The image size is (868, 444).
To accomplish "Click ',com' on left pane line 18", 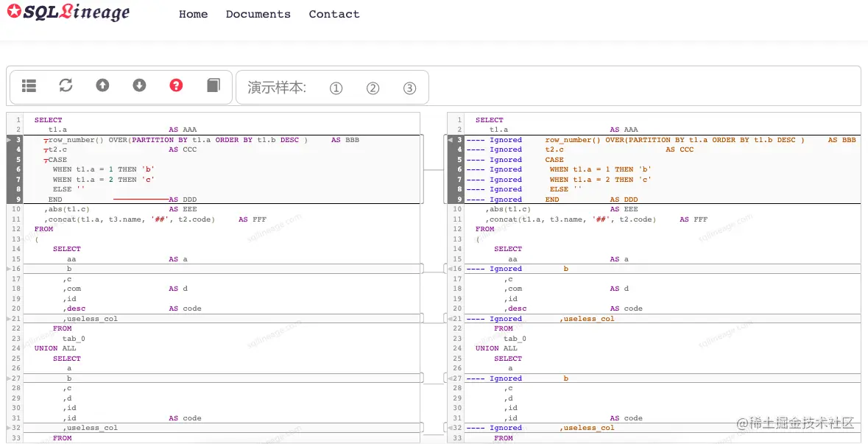I will 71,289.
